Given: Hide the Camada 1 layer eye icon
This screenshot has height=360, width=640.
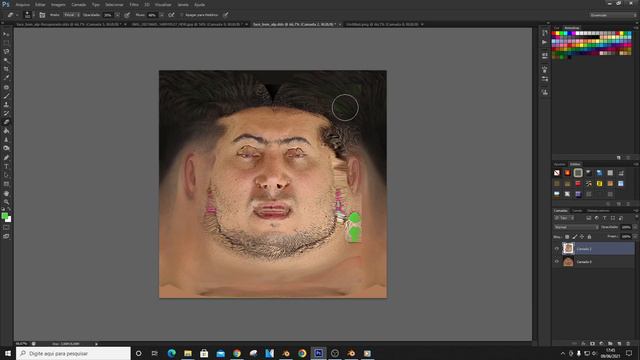Looking at the screenshot, I should pyautogui.click(x=557, y=248).
